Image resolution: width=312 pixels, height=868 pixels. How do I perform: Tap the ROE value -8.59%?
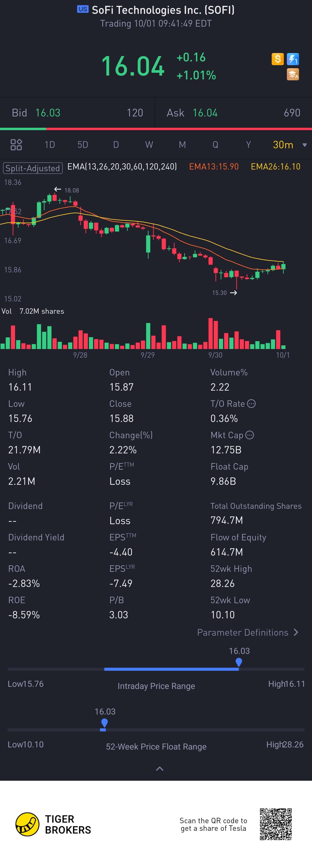click(24, 615)
